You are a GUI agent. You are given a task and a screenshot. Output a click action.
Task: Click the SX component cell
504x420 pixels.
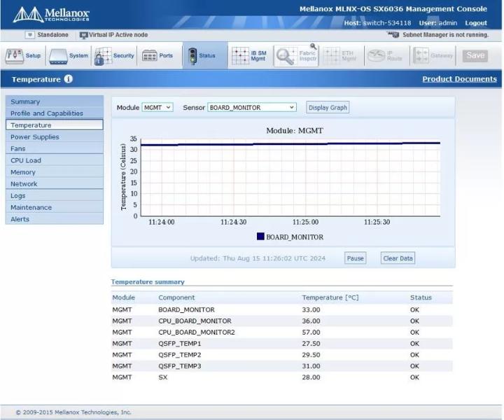click(x=163, y=377)
